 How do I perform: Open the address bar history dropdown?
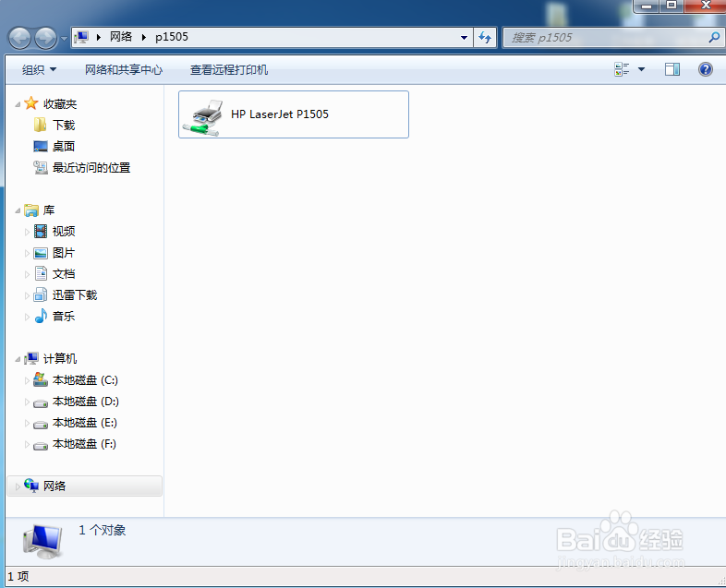pyautogui.click(x=464, y=38)
